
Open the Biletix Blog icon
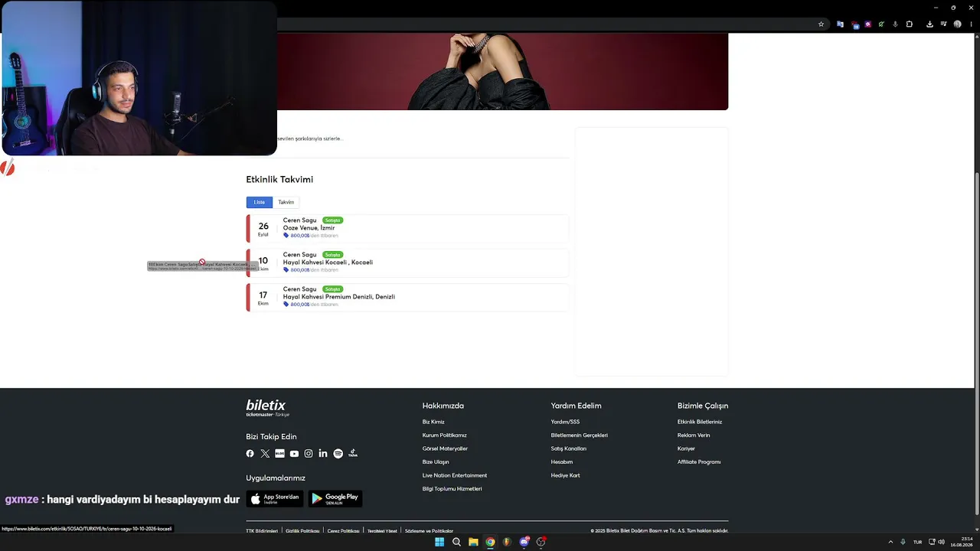[279, 454]
